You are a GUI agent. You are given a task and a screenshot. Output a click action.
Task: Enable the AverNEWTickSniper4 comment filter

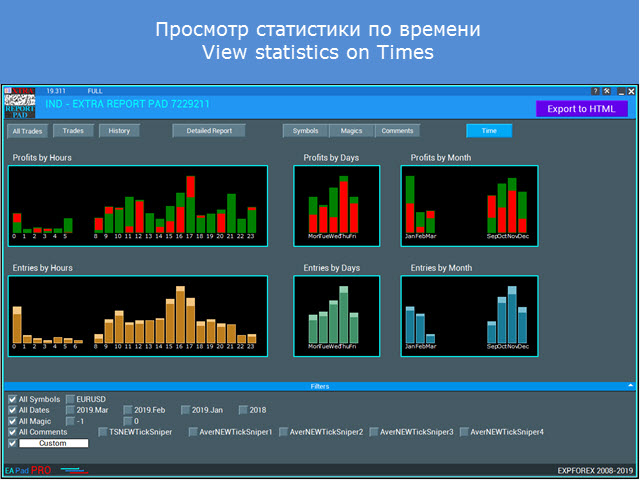464,432
